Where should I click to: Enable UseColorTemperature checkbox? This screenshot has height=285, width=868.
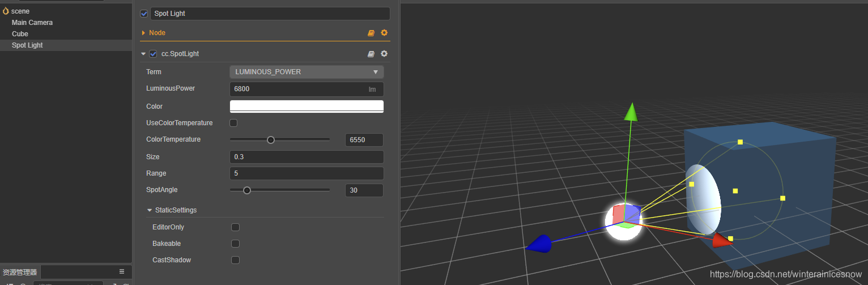233,123
